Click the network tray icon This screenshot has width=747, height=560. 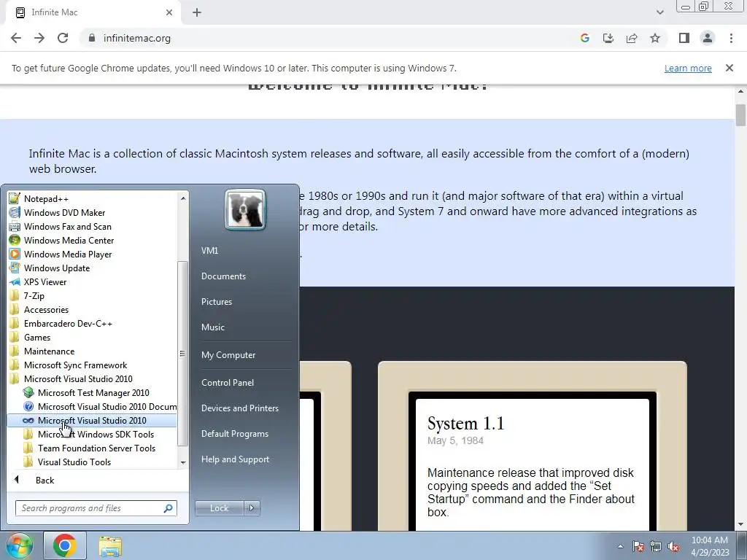coord(656,546)
